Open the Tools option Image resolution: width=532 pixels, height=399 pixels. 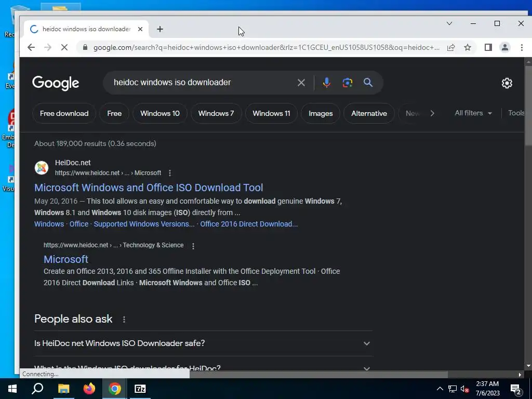click(x=516, y=113)
